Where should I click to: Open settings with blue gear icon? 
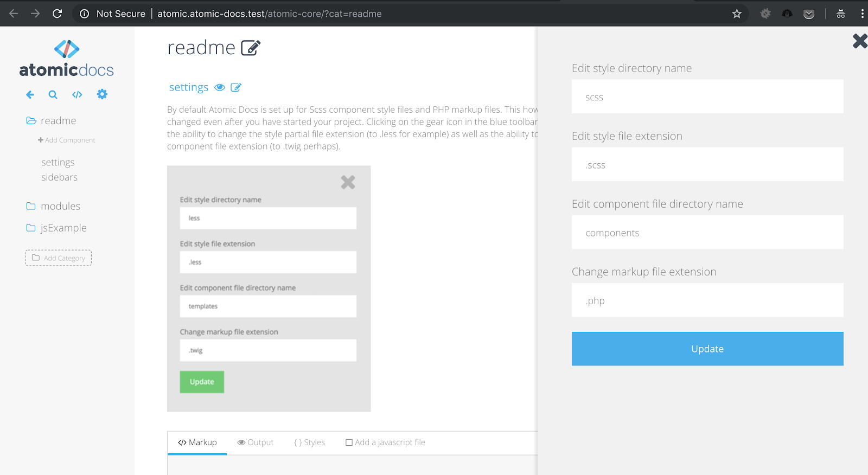pyautogui.click(x=102, y=94)
